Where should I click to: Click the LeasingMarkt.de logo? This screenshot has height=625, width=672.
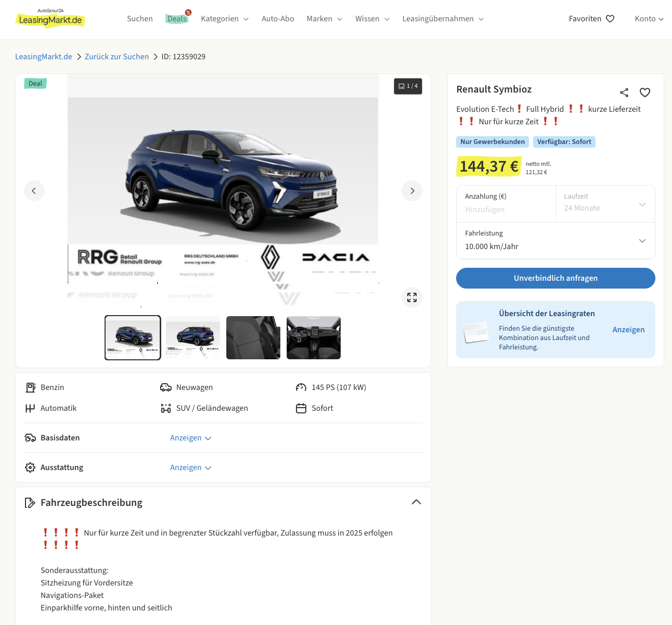(x=50, y=19)
